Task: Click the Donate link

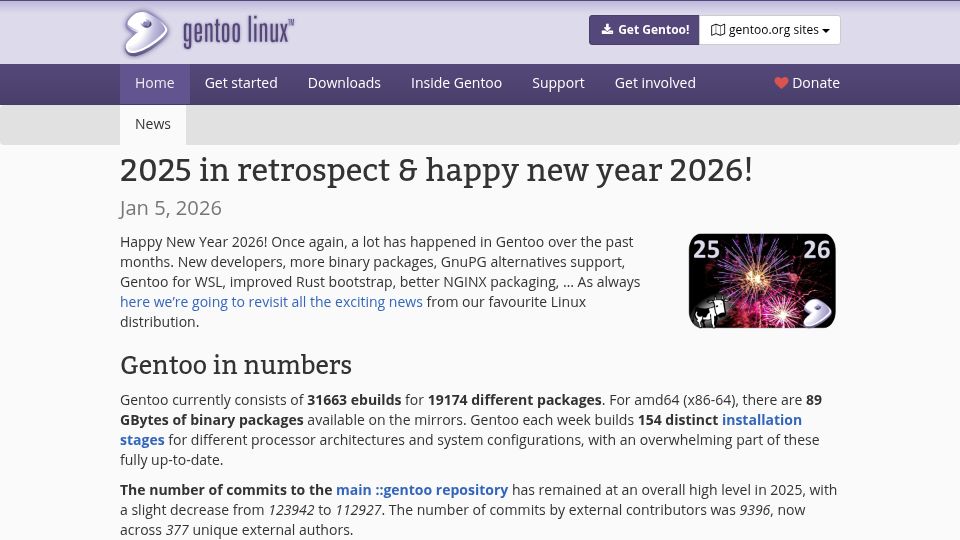Action: click(x=807, y=83)
